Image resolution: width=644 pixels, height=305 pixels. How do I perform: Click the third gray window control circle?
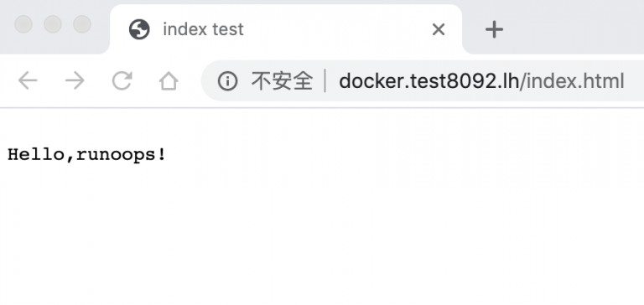coord(82,24)
